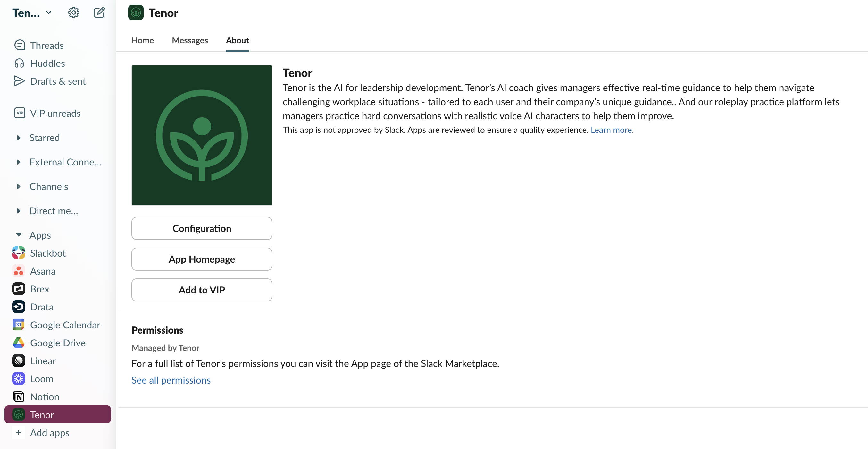The image size is (868, 449).
Task: Click the Tenor logo in header
Action: pos(136,13)
